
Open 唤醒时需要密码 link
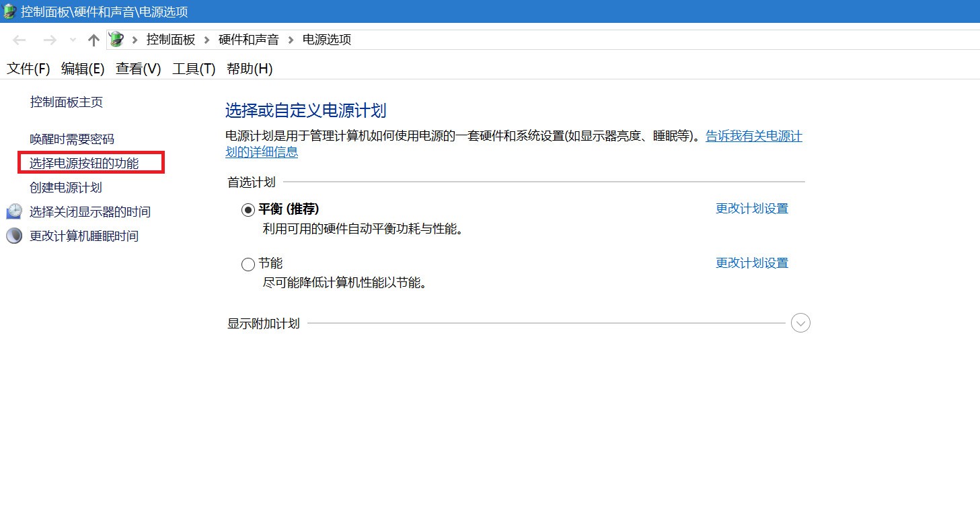(x=72, y=139)
